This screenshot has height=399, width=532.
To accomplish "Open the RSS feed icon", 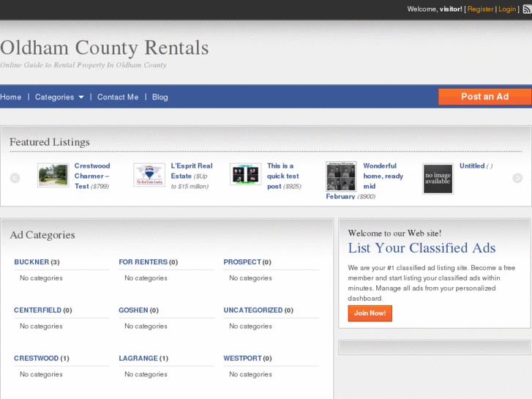I will pos(528,10).
